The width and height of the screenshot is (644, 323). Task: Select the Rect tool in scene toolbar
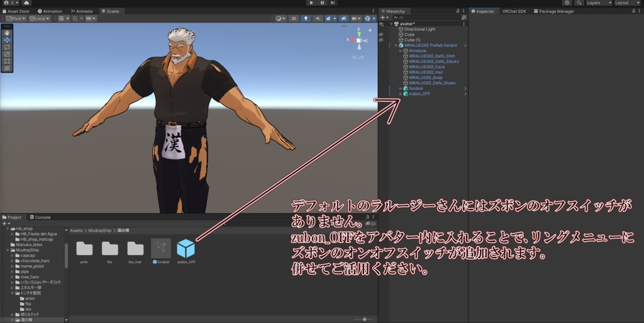[x=7, y=61]
